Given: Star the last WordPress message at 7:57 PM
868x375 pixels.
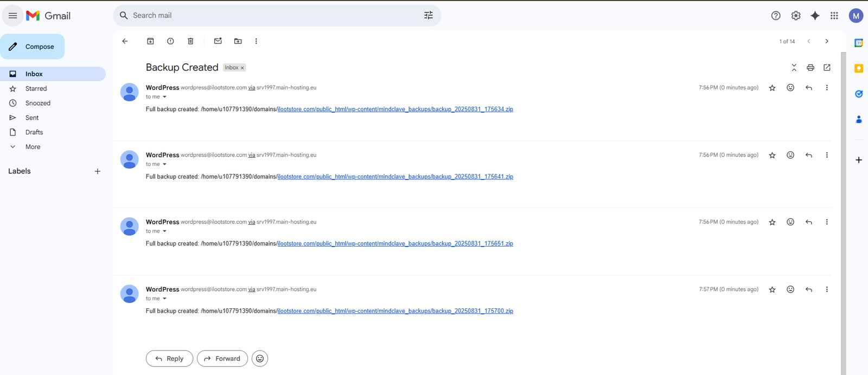Looking at the screenshot, I should coord(772,290).
